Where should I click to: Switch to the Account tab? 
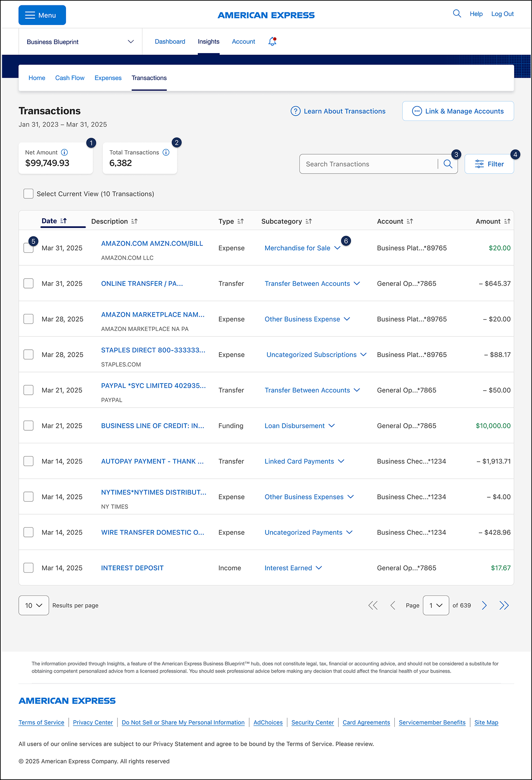pyautogui.click(x=243, y=41)
